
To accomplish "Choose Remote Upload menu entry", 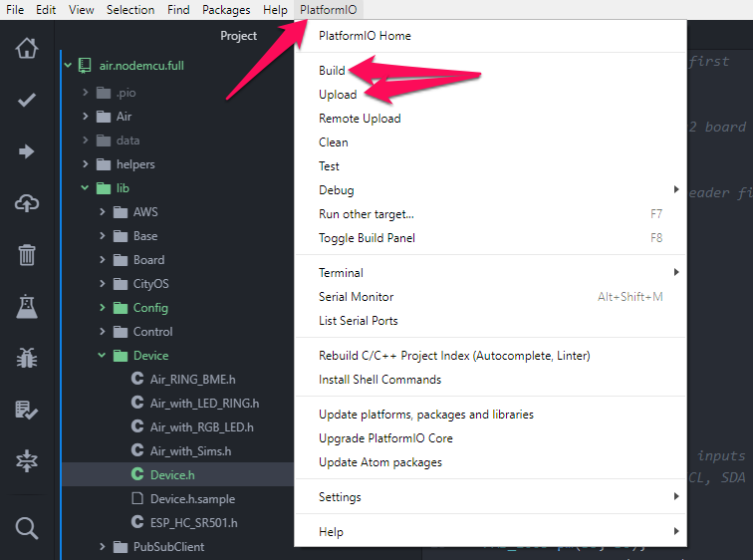I will [490, 119].
